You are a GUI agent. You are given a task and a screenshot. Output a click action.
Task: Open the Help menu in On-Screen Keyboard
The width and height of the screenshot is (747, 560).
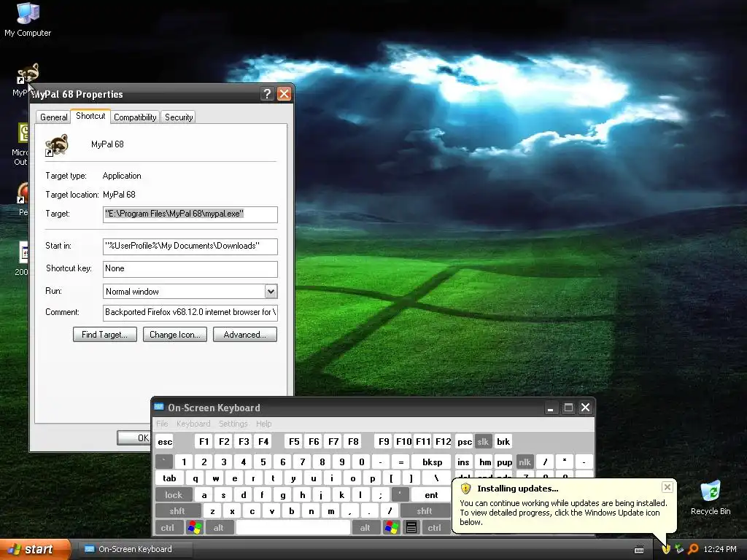pyautogui.click(x=263, y=424)
